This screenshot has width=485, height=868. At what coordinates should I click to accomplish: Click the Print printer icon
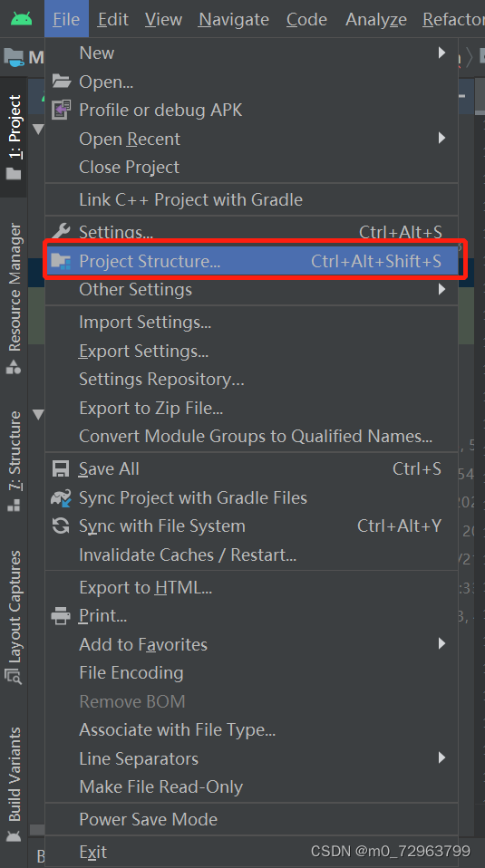pos(61,615)
